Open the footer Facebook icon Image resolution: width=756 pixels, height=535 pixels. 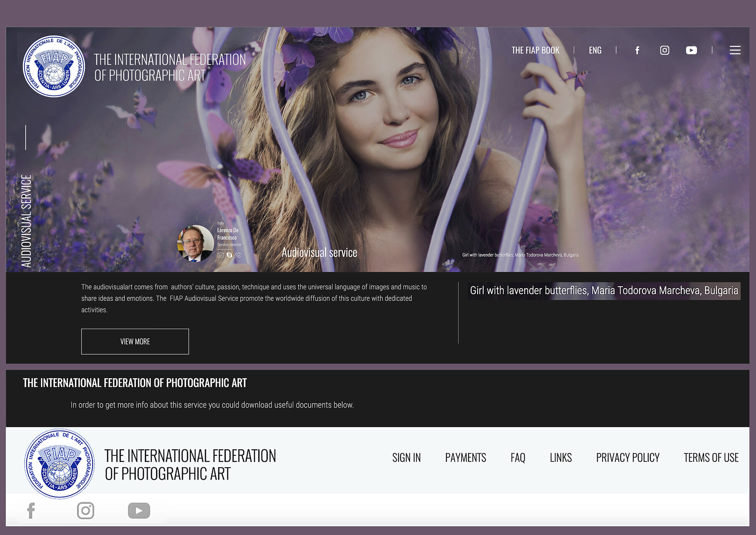point(31,511)
